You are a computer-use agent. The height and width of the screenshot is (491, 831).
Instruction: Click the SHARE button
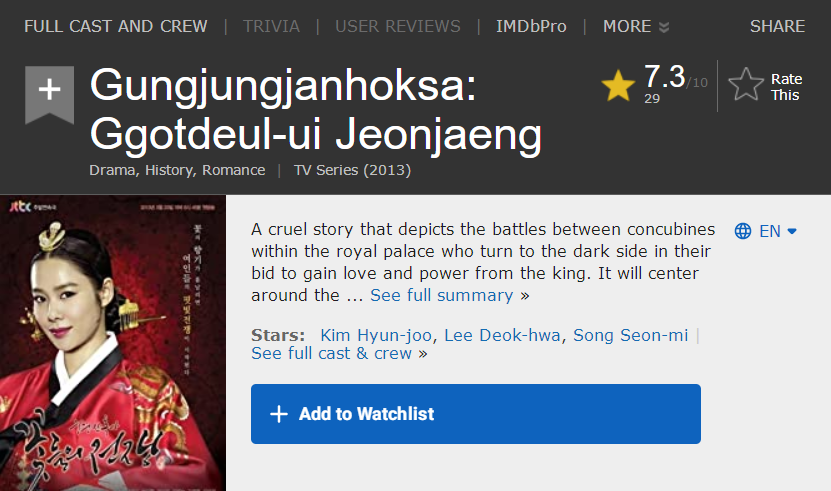pos(777,26)
